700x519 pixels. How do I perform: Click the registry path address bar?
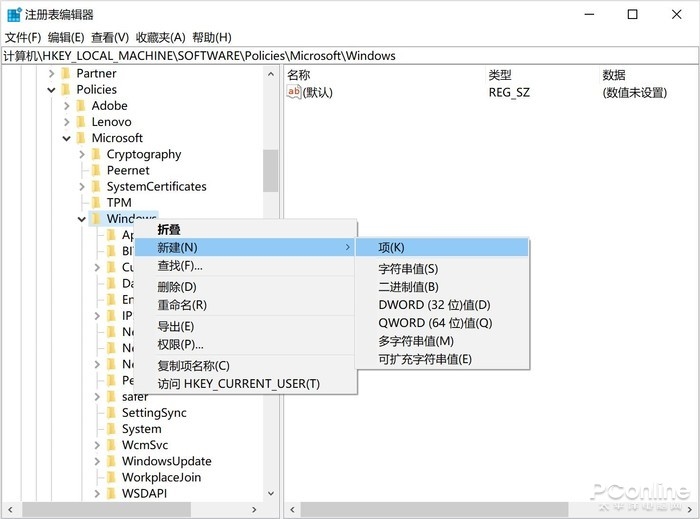click(350, 56)
